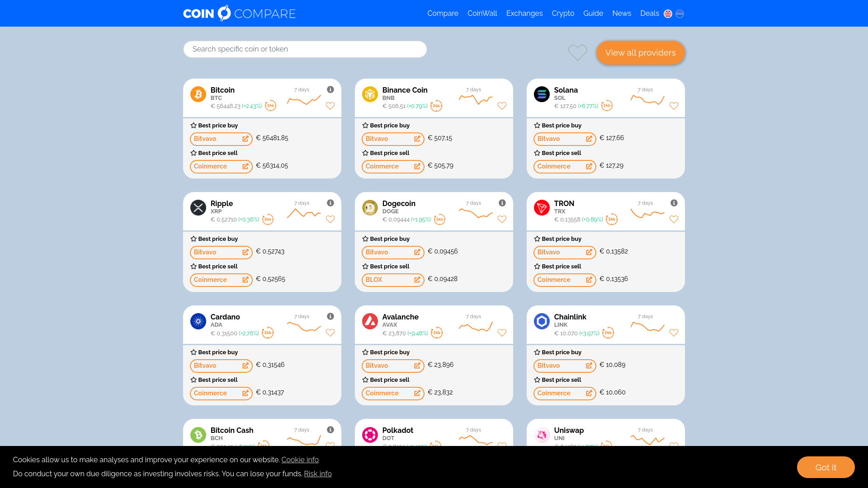The image size is (868, 488).
Task: Switch language using the UK flag icon
Action: (x=668, y=14)
